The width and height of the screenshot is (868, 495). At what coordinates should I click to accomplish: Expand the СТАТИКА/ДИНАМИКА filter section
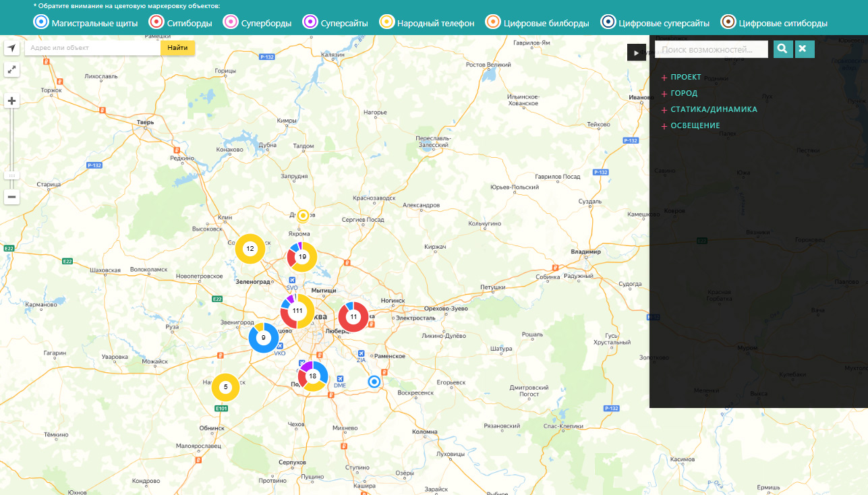click(713, 110)
